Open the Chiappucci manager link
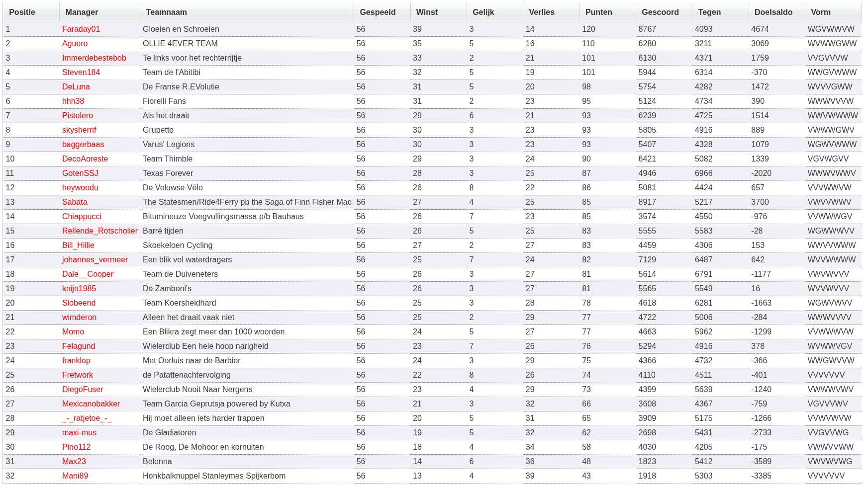 tap(82, 217)
